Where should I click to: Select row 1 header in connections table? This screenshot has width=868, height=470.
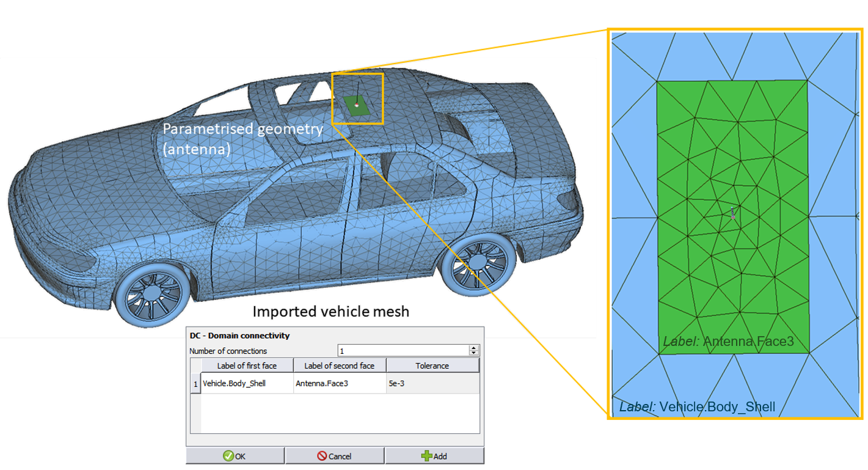[x=195, y=384]
